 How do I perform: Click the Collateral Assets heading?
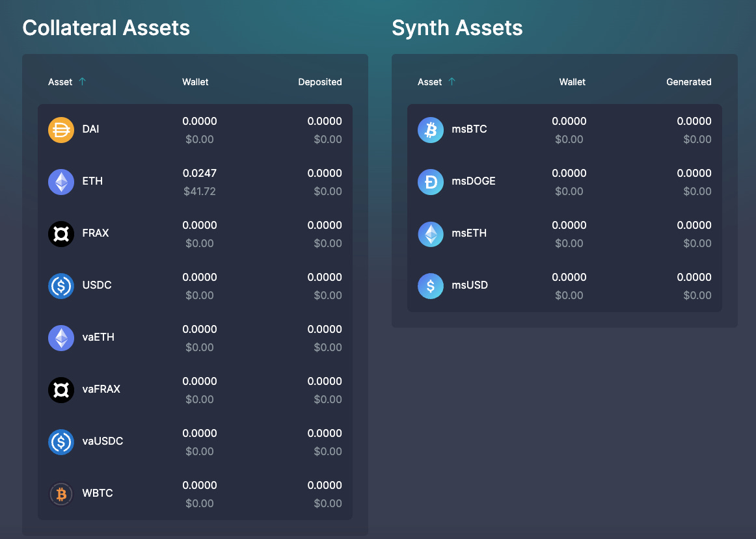(106, 28)
